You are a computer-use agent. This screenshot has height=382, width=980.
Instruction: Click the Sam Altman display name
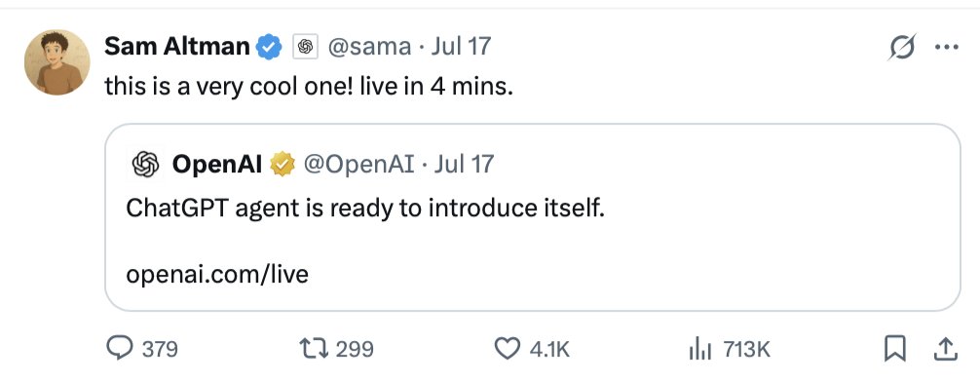tap(177, 46)
